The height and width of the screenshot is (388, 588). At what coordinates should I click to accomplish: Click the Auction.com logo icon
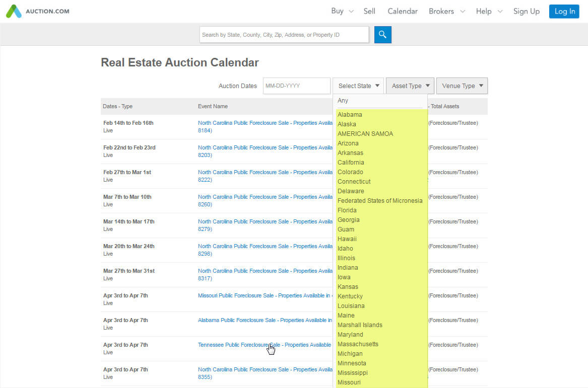tap(15, 11)
